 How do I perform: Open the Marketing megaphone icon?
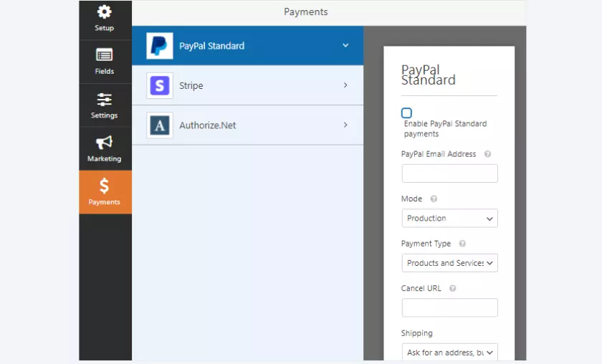104,143
